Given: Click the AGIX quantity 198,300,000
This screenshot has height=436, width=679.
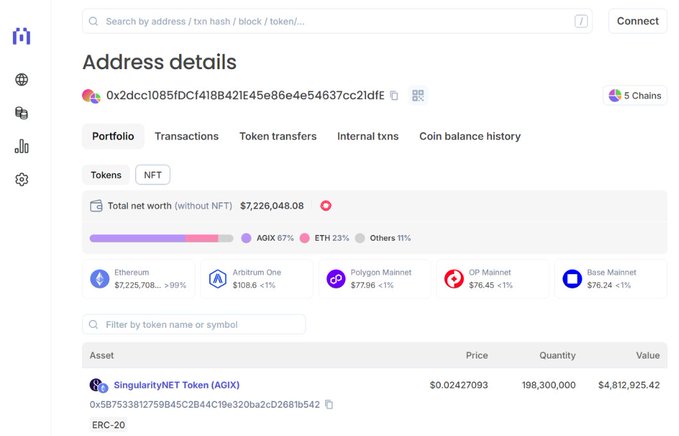Looking at the screenshot, I should (x=549, y=385).
